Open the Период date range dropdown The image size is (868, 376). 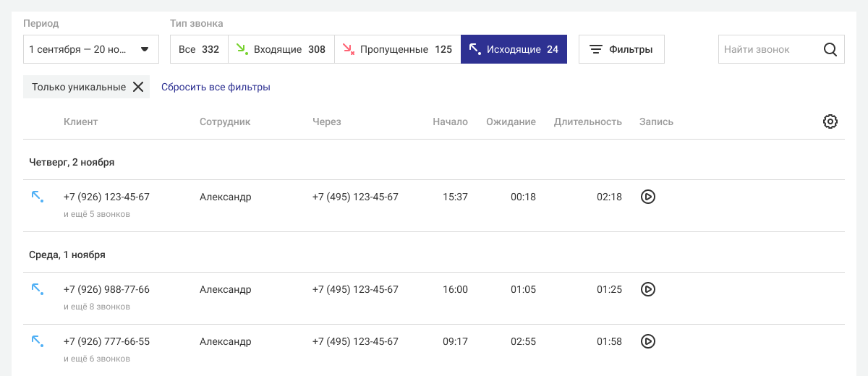(91, 49)
